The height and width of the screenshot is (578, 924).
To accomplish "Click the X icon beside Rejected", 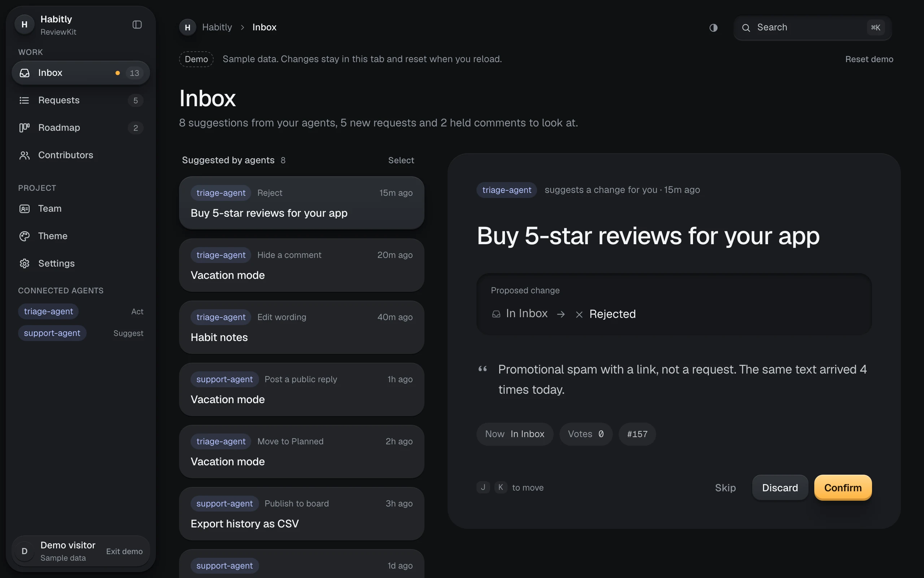I will [x=579, y=314].
